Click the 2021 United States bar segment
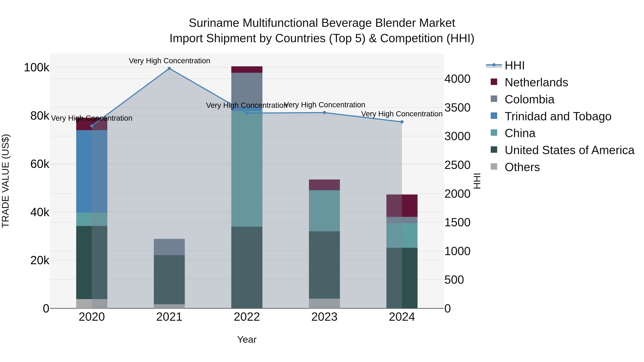The image size is (644, 362). click(169, 280)
